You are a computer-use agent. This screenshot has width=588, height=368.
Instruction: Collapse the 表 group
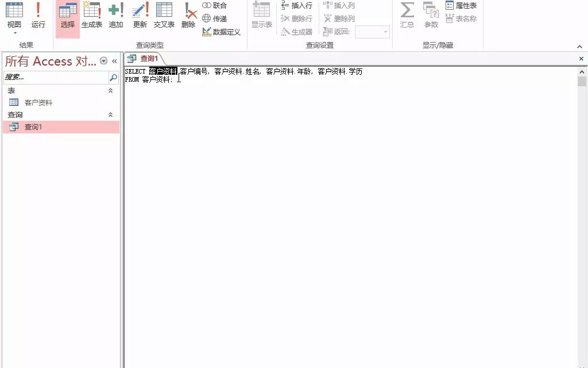[x=110, y=90]
